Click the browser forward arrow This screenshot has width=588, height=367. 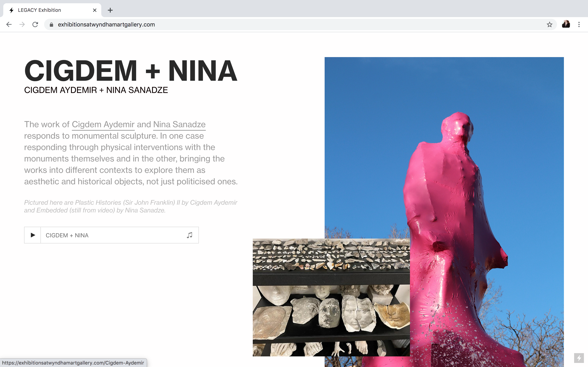(x=22, y=24)
